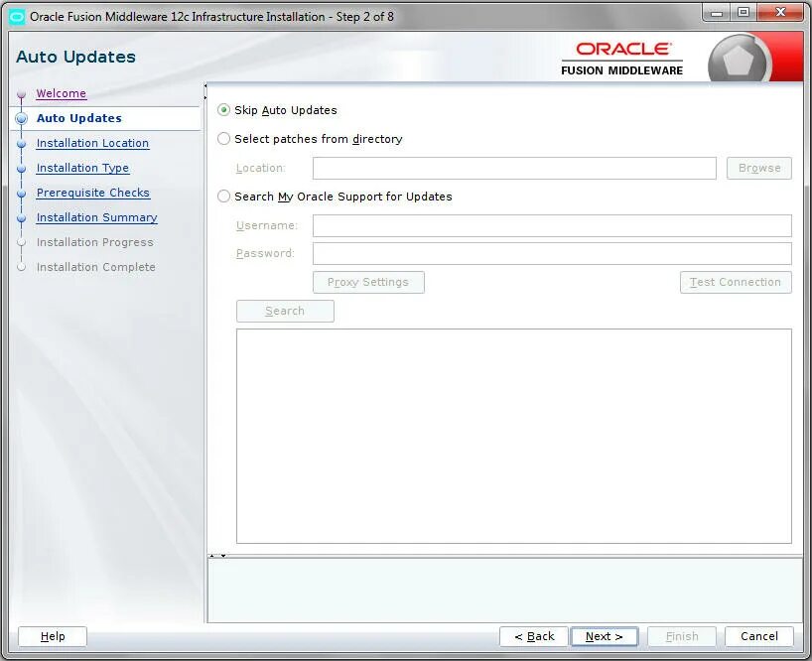Screen dimensions: 812x661
Task: Click the Oracle installer icon in the title bar
Action: (17, 17)
